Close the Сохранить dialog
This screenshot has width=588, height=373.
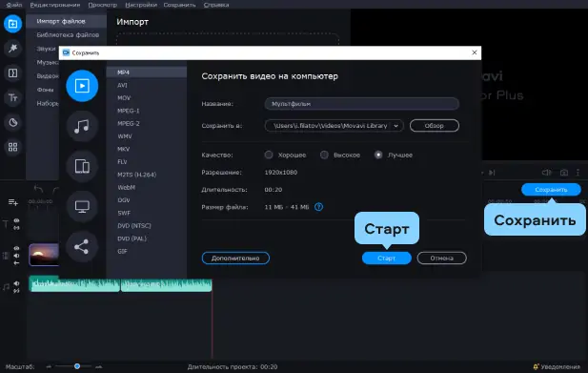point(475,52)
